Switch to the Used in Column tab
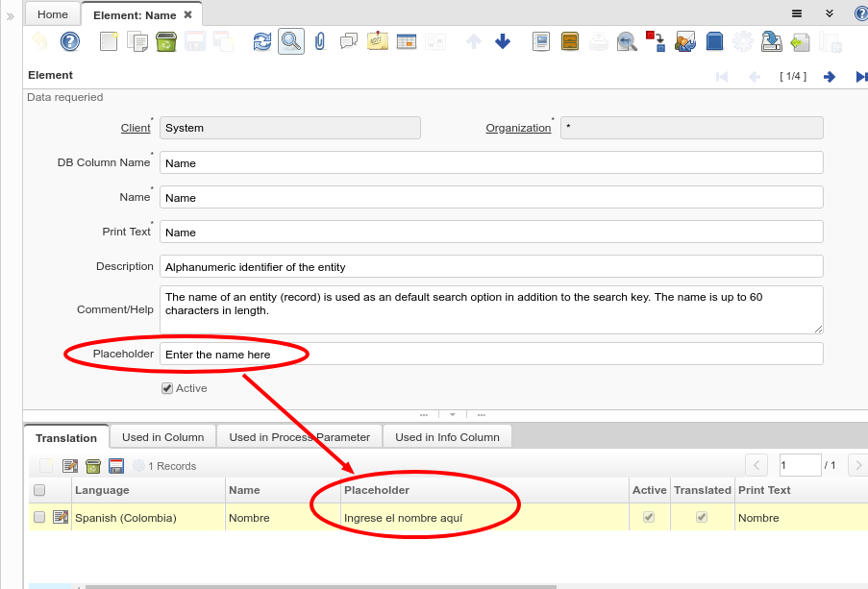The width and height of the screenshot is (868, 589). 162,437
